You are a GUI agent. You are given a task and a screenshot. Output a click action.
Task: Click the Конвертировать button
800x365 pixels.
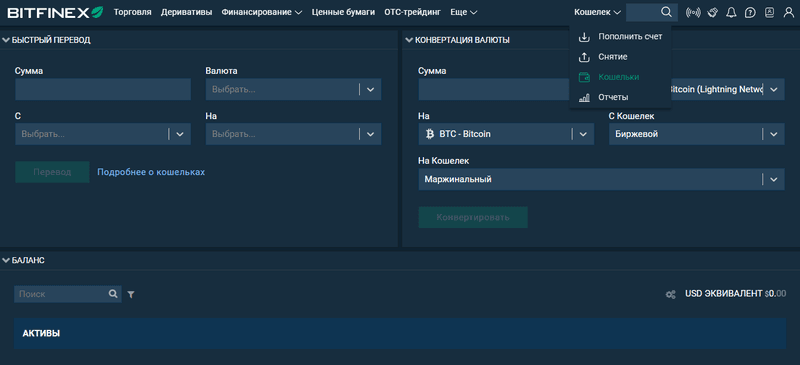(473, 217)
